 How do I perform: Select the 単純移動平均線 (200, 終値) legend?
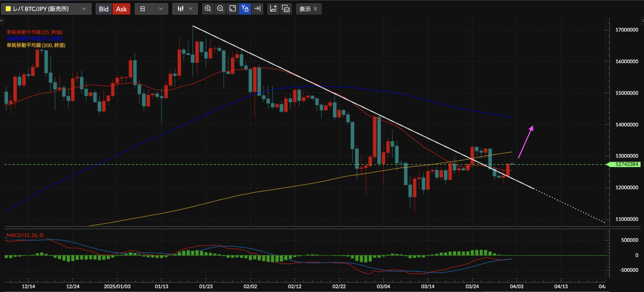[x=36, y=45]
